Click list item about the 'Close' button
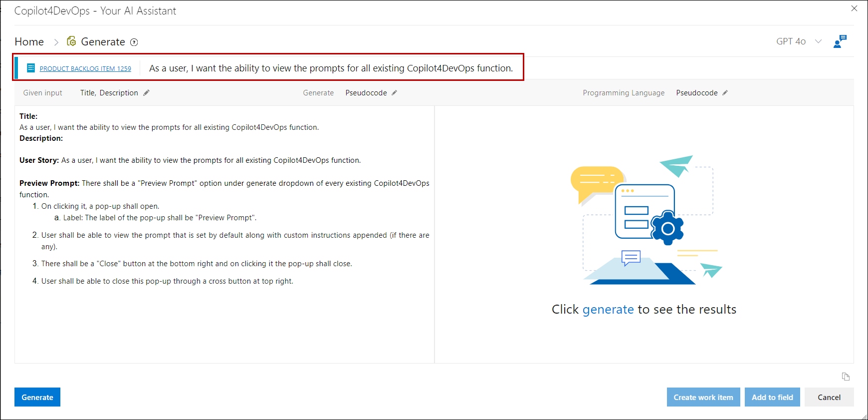The width and height of the screenshot is (868, 420). point(197,264)
